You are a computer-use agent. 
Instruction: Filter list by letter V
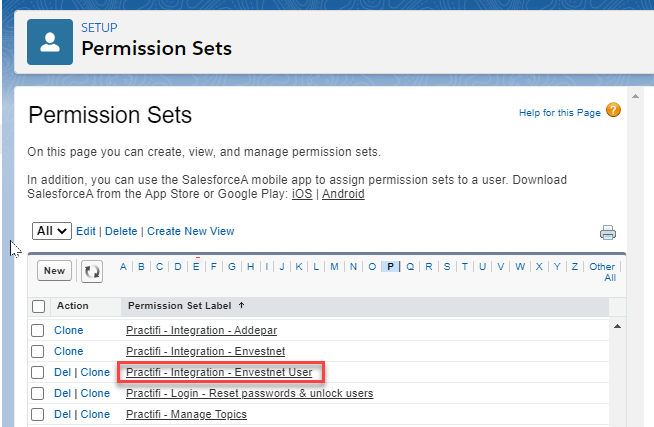(501, 266)
